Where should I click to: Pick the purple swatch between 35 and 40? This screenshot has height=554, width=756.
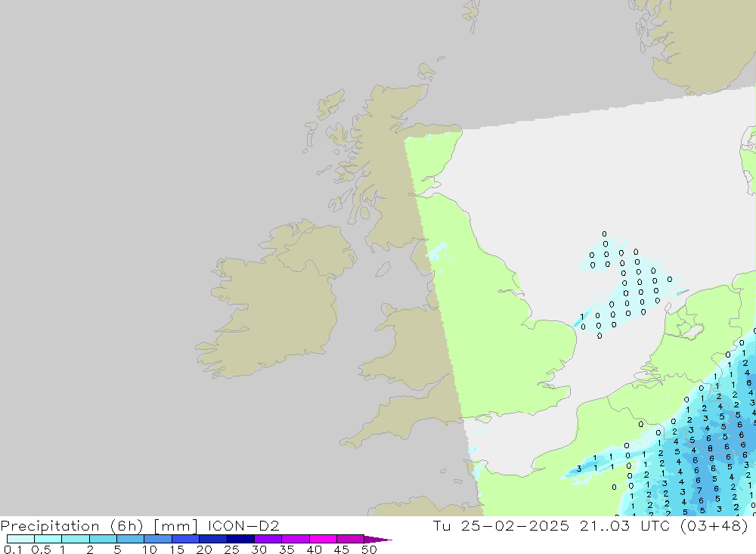point(296,539)
